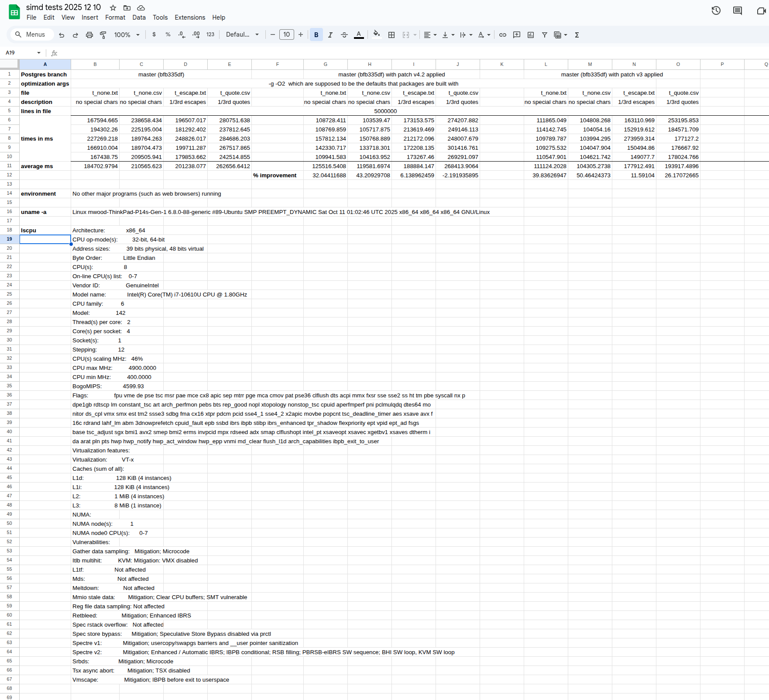Open version history in the top bar
This screenshot has height=700, width=769.
(716, 11)
